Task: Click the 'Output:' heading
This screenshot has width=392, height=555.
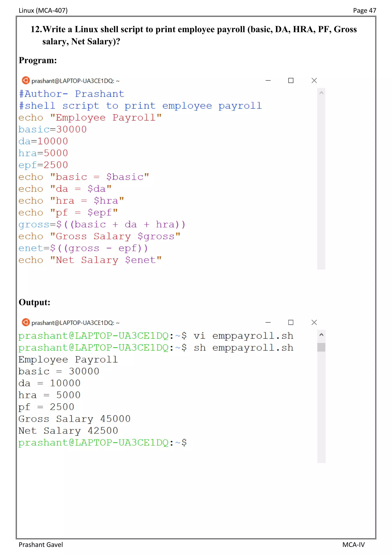Action: coord(34,302)
